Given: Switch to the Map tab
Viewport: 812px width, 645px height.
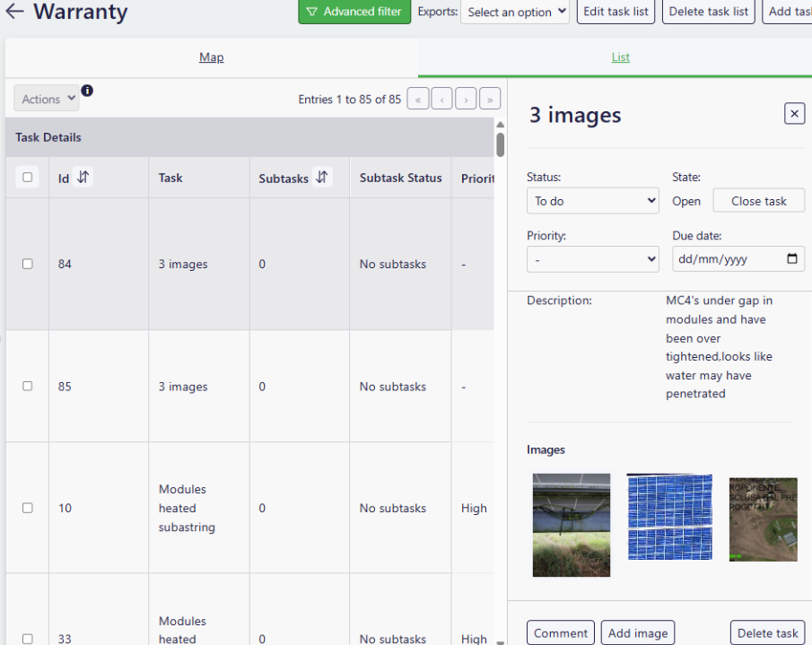Looking at the screenshot, I should 211,57.
